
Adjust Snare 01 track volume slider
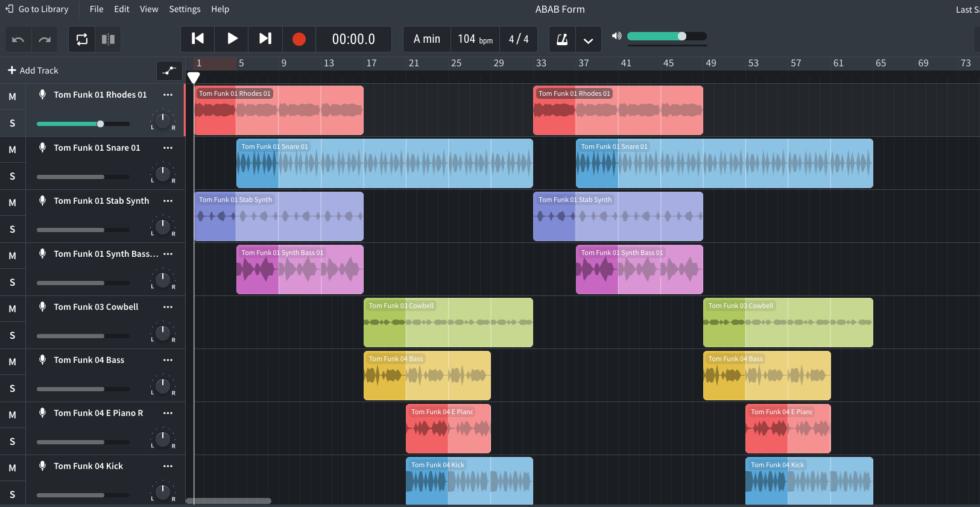(x=83, y=177)
